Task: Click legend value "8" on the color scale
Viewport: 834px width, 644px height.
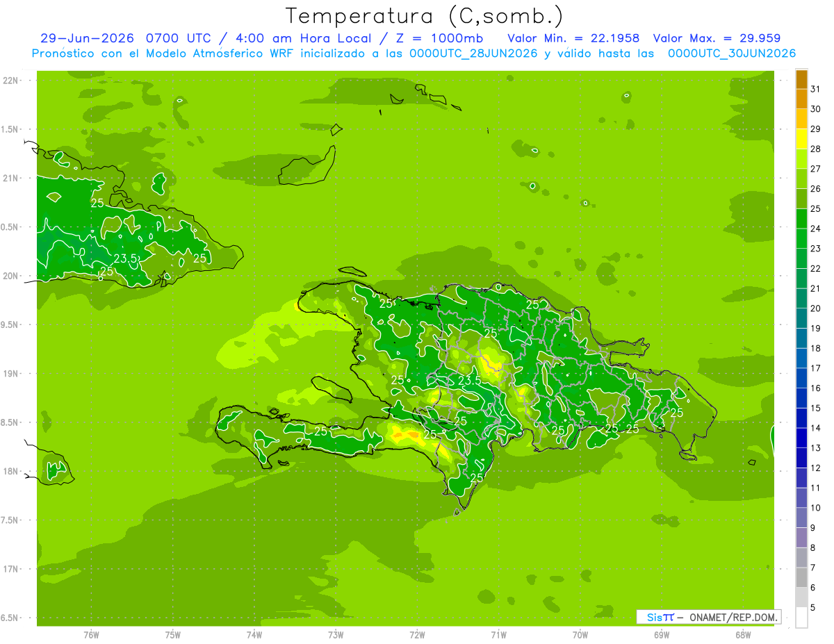Action: [x=813, y=548]
